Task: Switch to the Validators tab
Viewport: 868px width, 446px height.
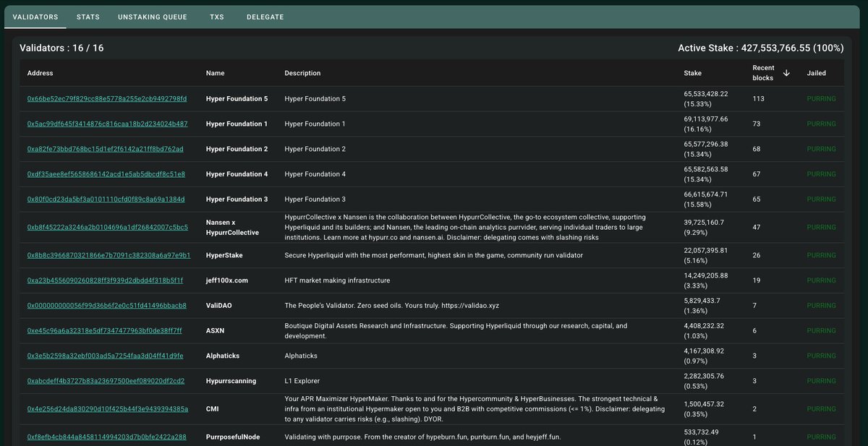Action: tap(35, 17)
